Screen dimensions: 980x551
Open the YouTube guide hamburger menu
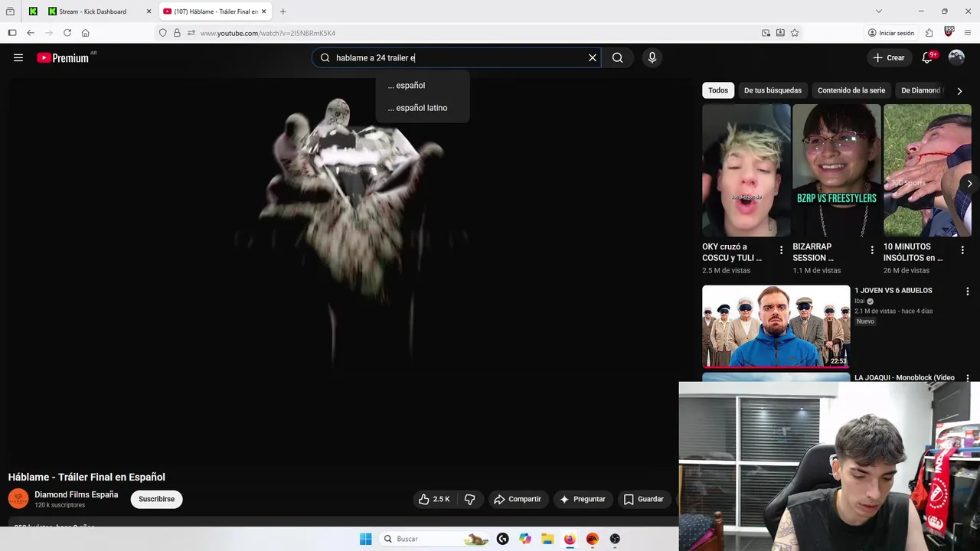tap(18, 57)
